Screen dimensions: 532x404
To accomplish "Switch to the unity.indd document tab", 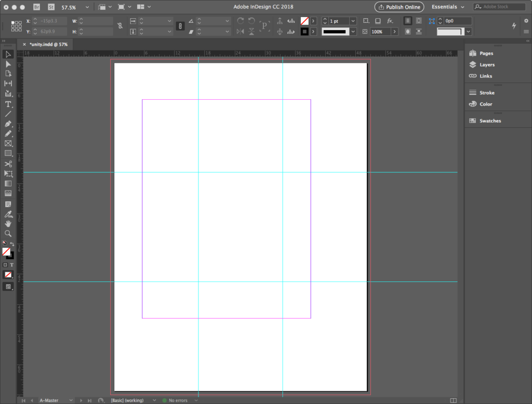I will [x=48, y=44].
